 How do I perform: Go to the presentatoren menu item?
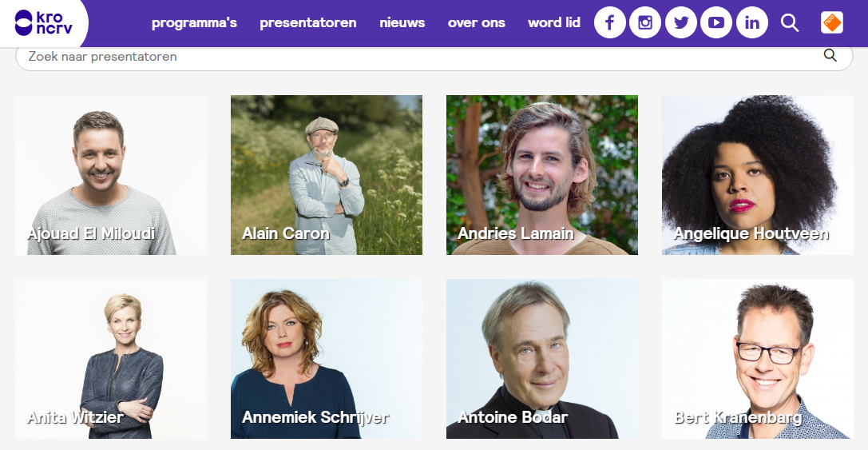point(308,22)
